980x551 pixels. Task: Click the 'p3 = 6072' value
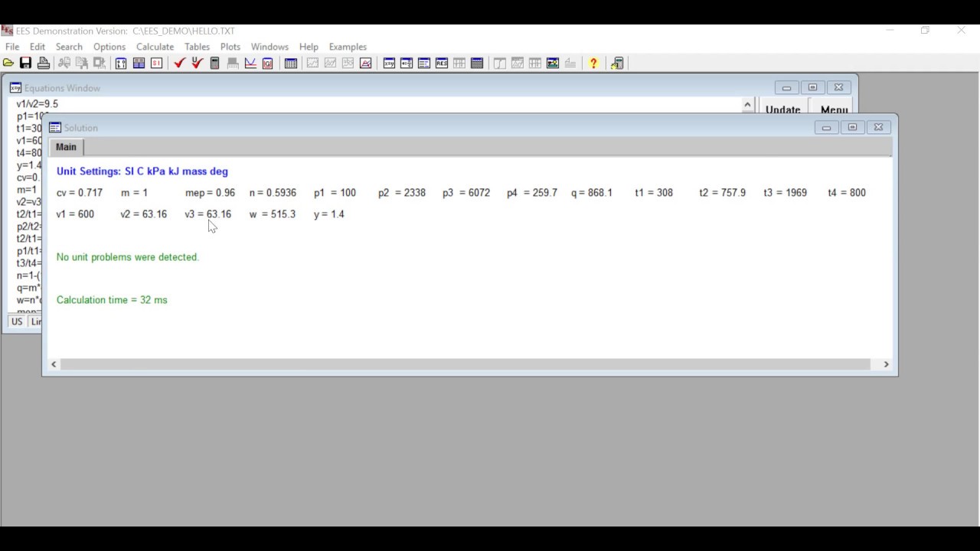[x=466, y=193]
